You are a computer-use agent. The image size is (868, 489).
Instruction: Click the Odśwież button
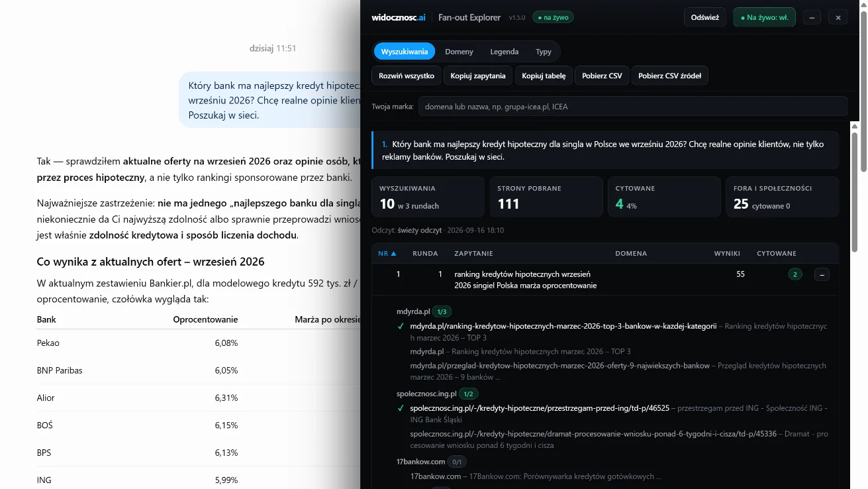coord(705,17)
